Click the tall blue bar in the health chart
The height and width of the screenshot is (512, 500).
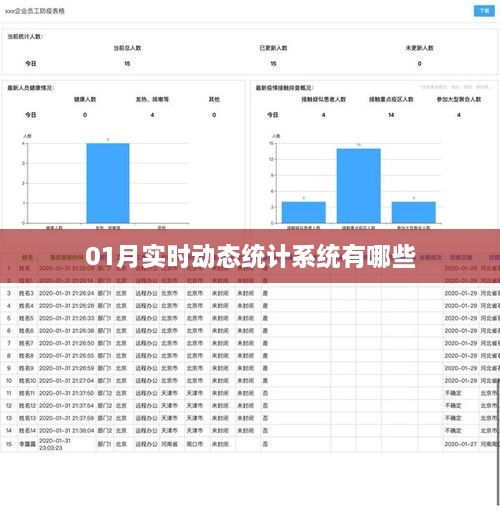[x=108, y=183]
